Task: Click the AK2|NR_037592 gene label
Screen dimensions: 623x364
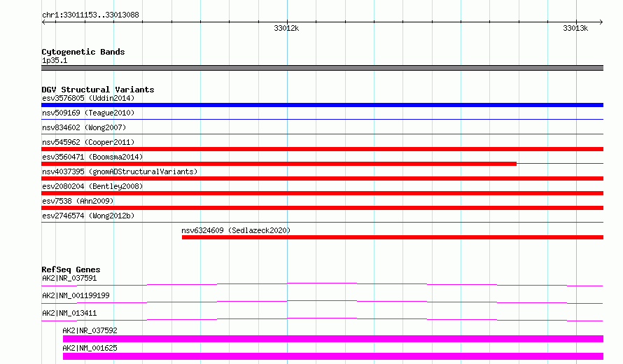Action: [90, 330]
